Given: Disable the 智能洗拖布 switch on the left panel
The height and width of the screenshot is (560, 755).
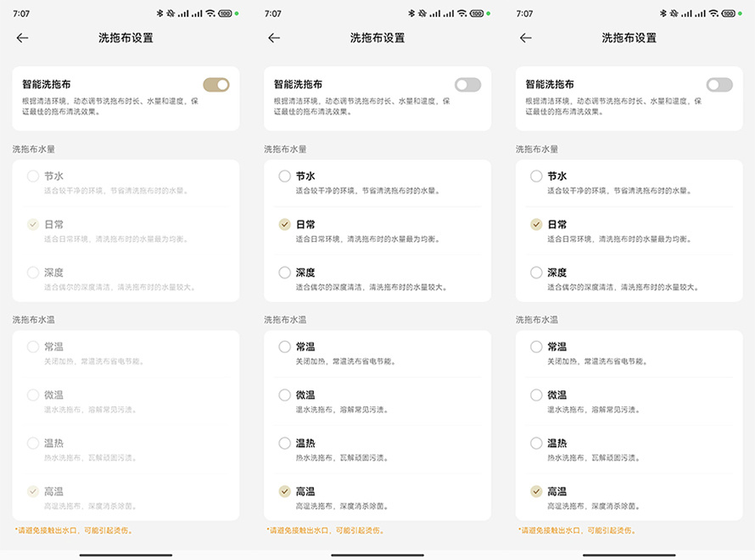Looking at the screenshot, I should pyautogui.click(x=215, y=85).
